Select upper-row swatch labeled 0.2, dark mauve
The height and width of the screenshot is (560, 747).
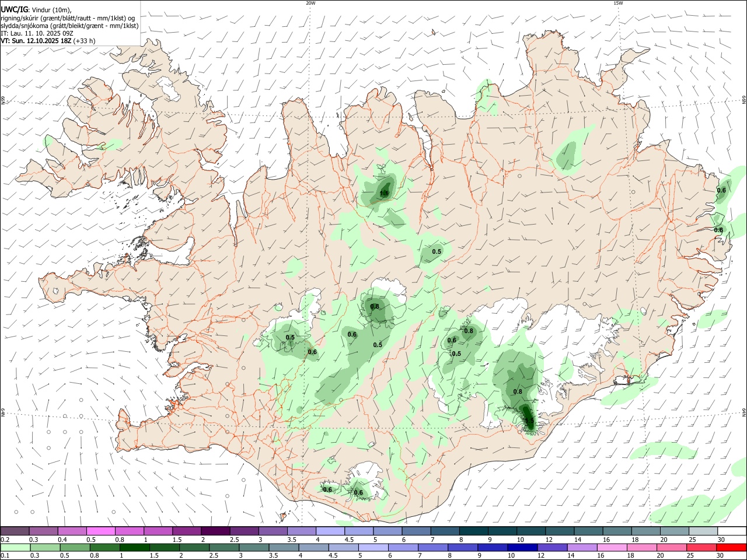coord(15,531)
